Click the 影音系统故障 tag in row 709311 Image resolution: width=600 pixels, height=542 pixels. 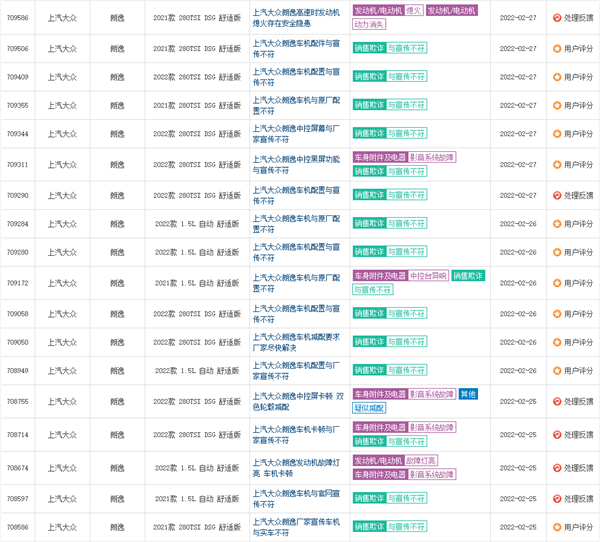[432, 157]
